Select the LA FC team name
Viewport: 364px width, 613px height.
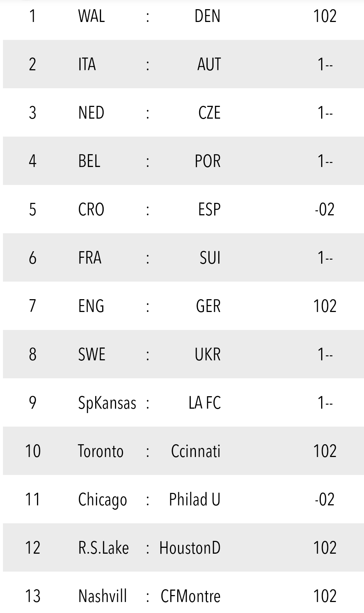[205, 402]
